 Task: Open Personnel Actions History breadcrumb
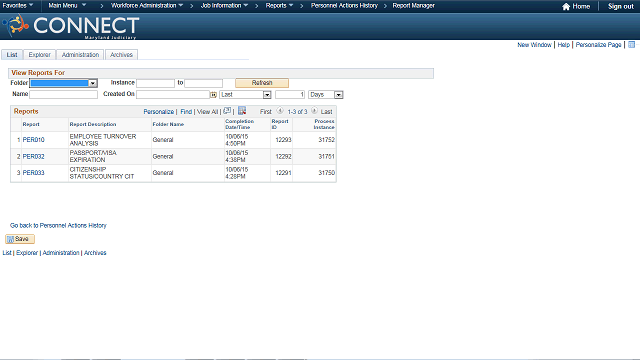pos(344,5)
